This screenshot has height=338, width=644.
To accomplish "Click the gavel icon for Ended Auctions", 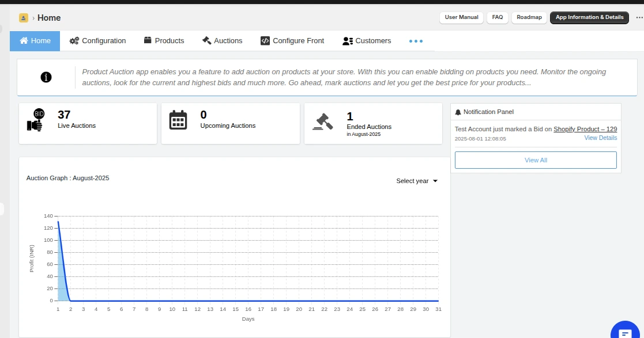I will (322, 121).
